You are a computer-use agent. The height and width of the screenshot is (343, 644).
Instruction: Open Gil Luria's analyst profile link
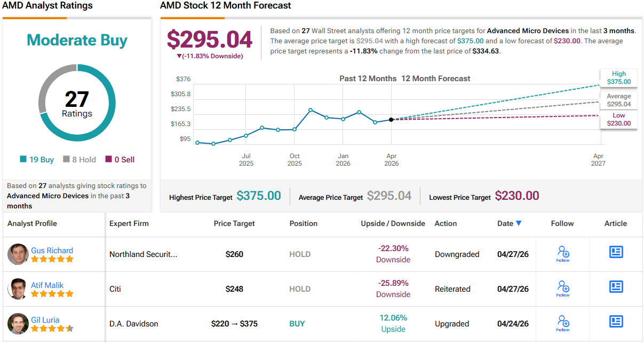[x=45, y=319]
